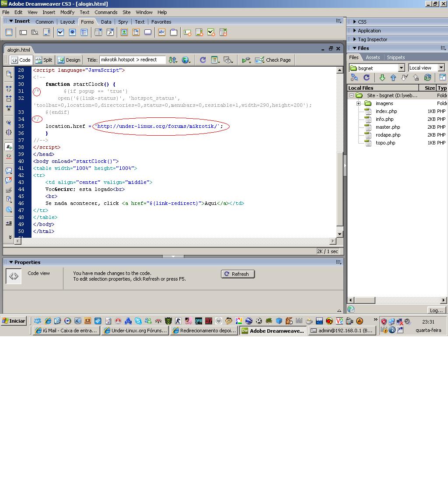Insert a File Field form element
Screen dimensions: 448x500
point(136,32)
